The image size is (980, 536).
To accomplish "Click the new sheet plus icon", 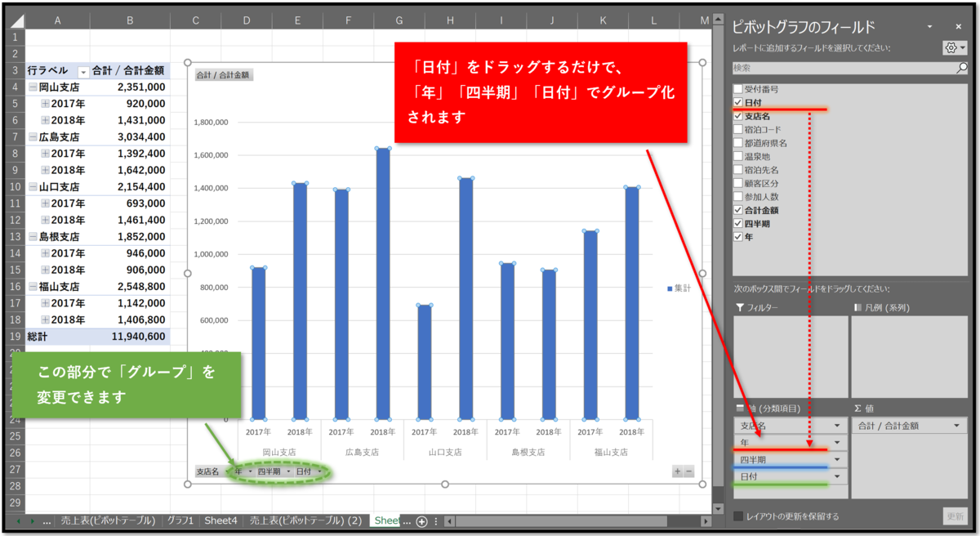I will coord(421,523).
